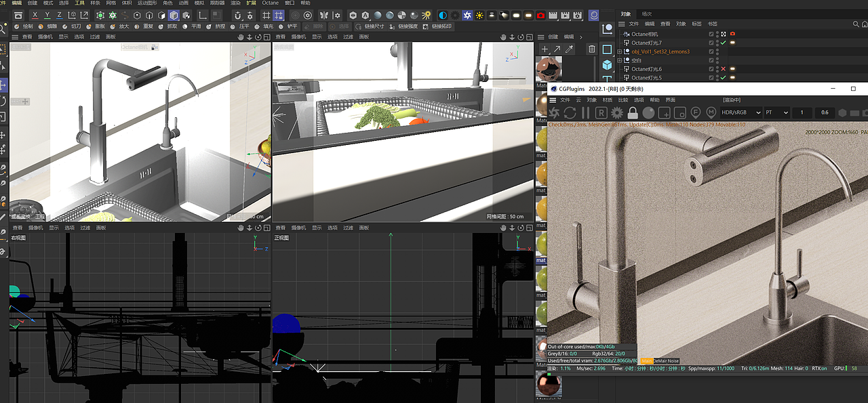The image size is (868, 403).
Task: Open gear settings in CGPlugins viewer
Action: tap(616, 112)
